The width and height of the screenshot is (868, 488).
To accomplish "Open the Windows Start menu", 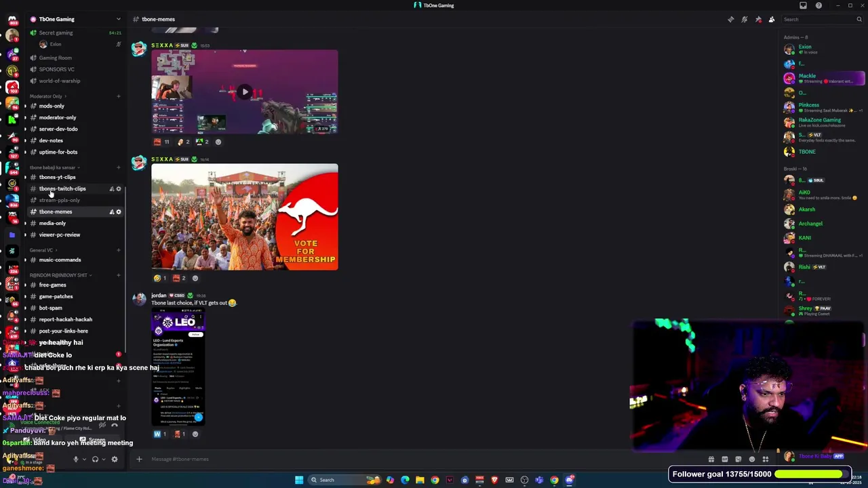I will coord(298,480).
